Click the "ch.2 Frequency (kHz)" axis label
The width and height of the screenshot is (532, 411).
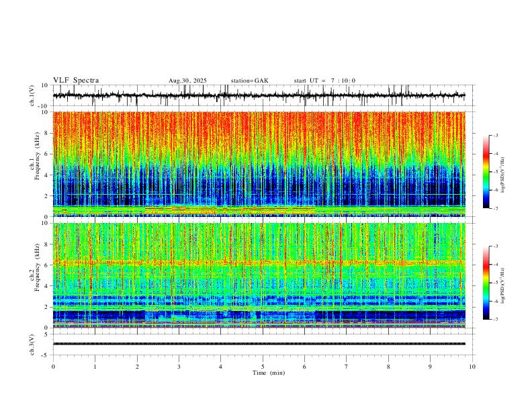pyautogui.click(x=35, y=267)
